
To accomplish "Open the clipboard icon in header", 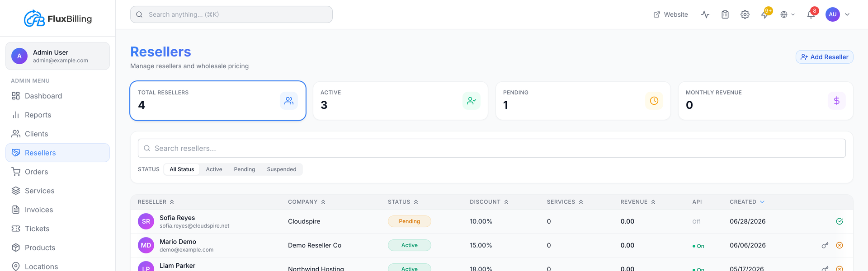I will pos(725,14).
